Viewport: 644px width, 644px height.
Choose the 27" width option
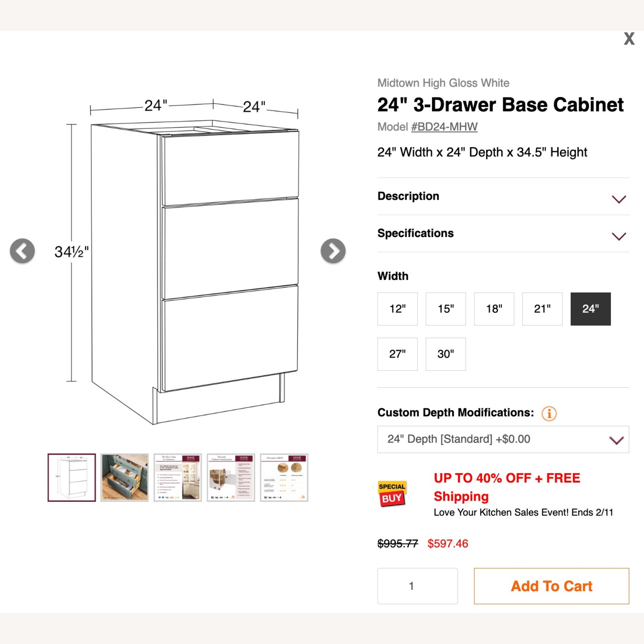pos(397,354)
